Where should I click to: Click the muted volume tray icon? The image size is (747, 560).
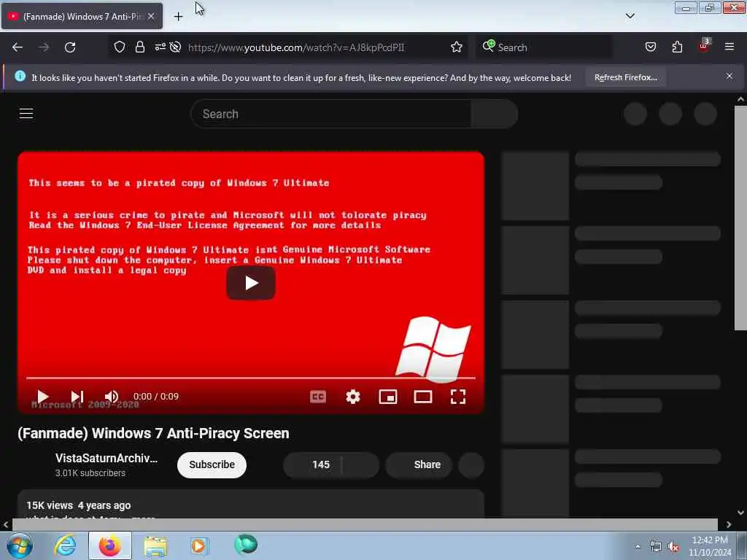pyautogui.click(x=673, y=547)
